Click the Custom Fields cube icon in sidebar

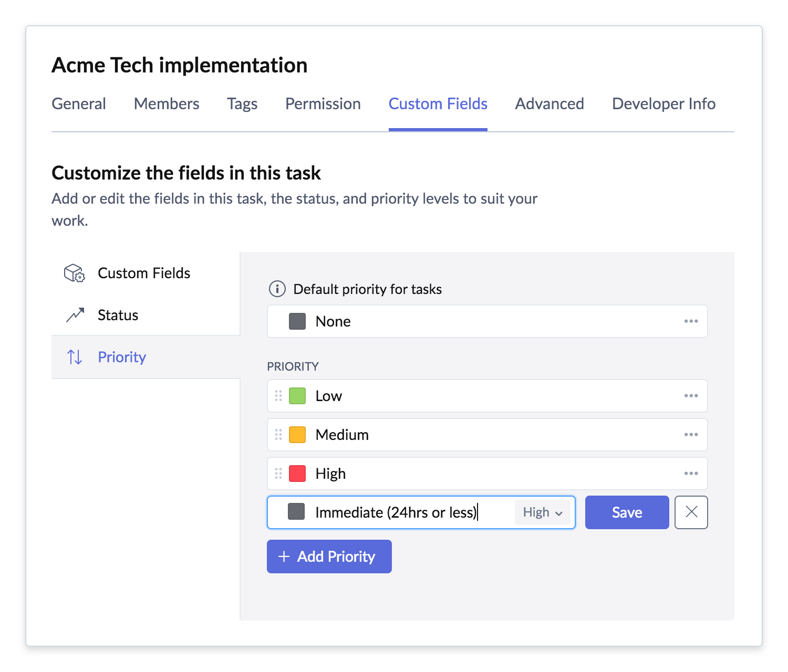coord(74,273)
